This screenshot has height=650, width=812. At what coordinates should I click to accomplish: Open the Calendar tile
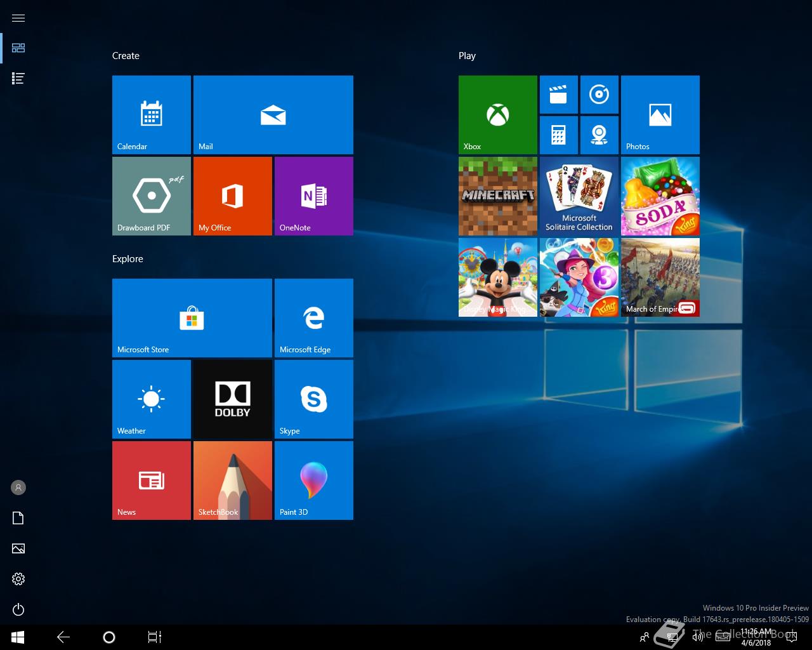(152, 115)
